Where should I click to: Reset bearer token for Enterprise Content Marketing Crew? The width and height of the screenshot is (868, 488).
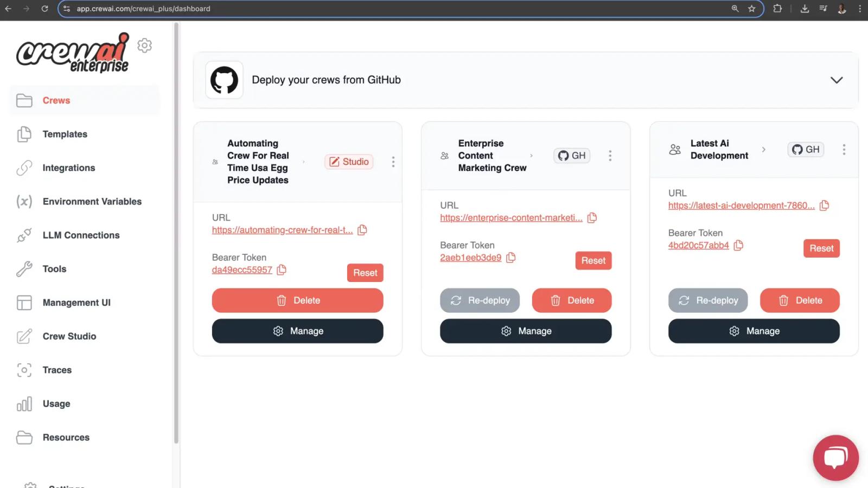[593, 261]
